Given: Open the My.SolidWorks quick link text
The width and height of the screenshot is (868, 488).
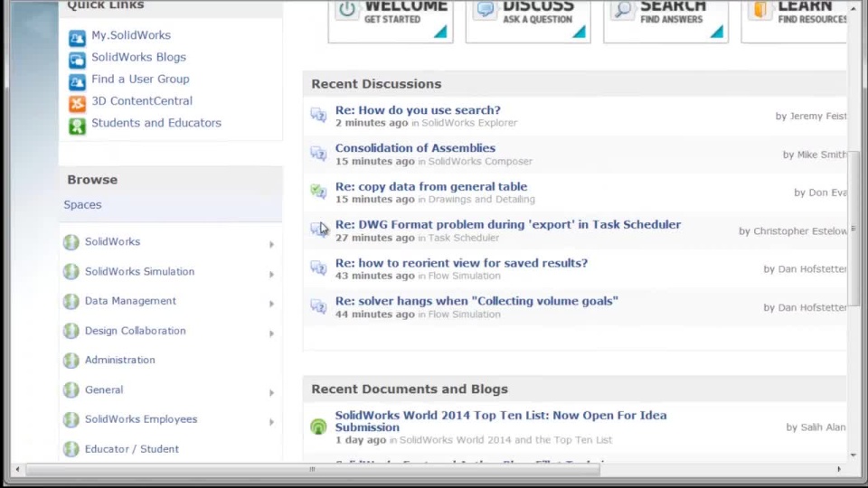Looking at the screenshot, I should tap(131, 35).
